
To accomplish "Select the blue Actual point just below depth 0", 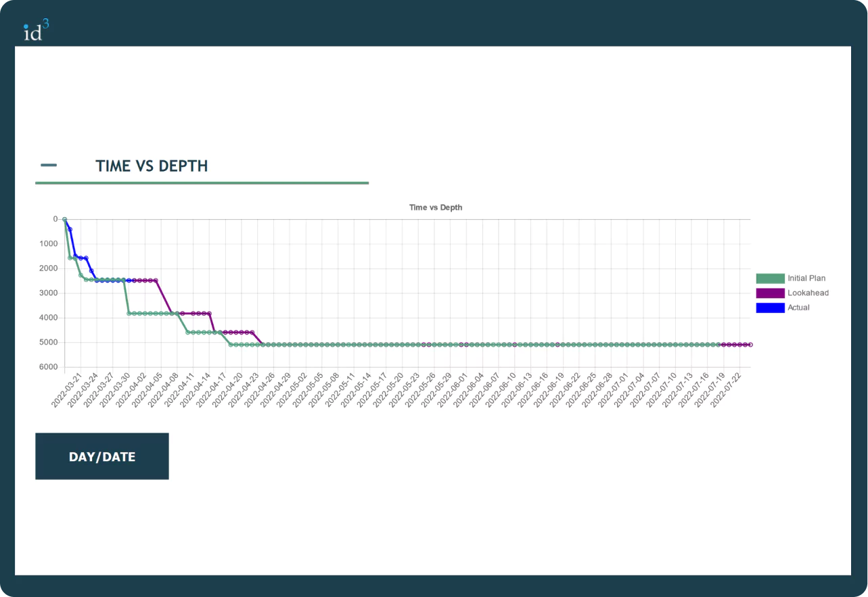I will [x=70, y=229].
